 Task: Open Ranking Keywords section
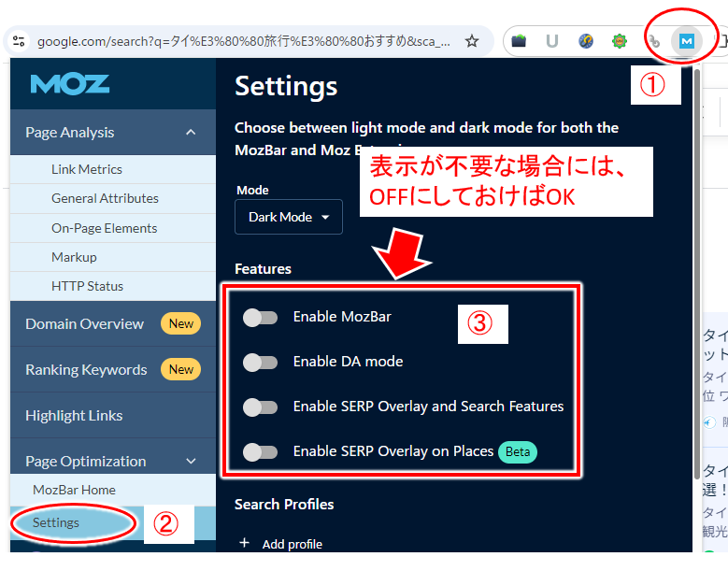pyautogui.click(x=113, y=369)
